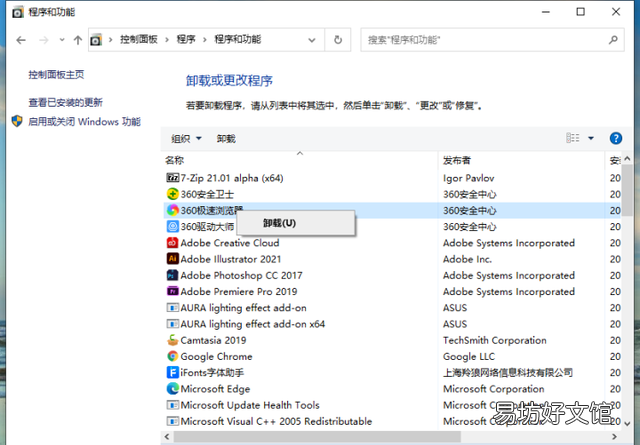Click the AURA lighting effect add-on x64 icon
The height and width of the screenshot is (445, 640).
click(173, 324)
